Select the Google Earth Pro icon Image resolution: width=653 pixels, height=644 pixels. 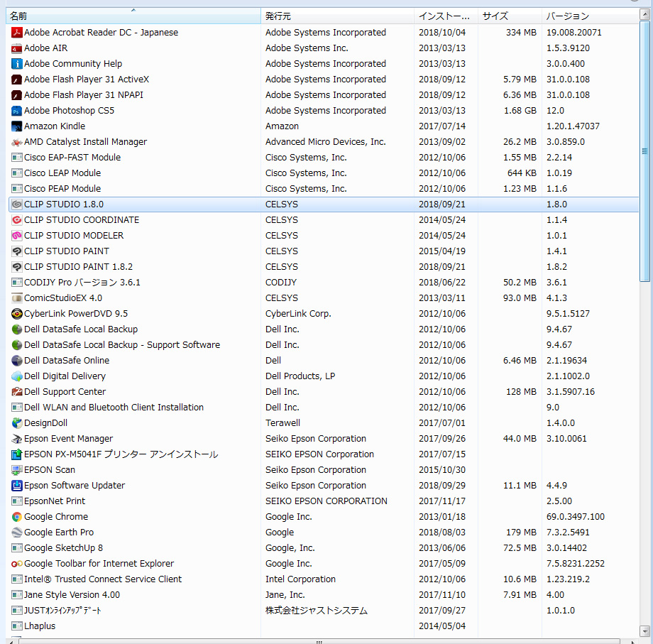17,533
